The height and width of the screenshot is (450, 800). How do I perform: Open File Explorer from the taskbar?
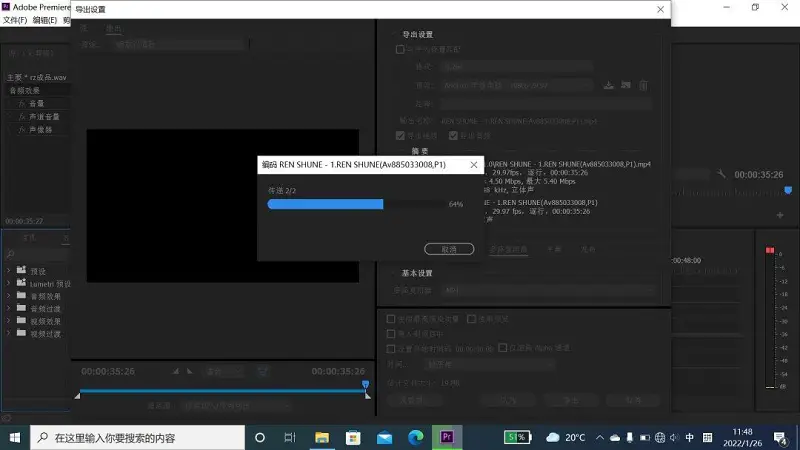point(322,438)
